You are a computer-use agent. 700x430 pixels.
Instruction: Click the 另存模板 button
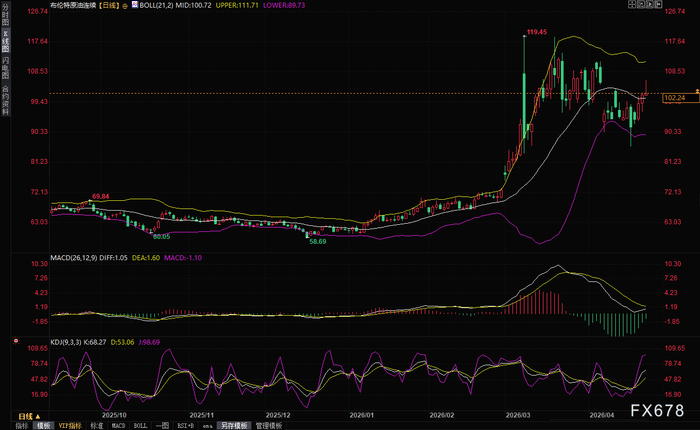click(234, 426)
